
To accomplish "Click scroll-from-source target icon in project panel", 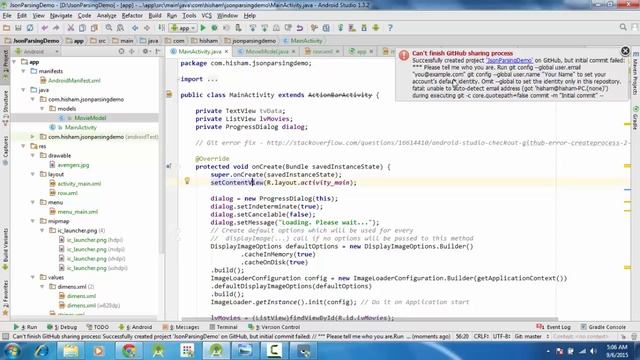I will pos(121,51).
